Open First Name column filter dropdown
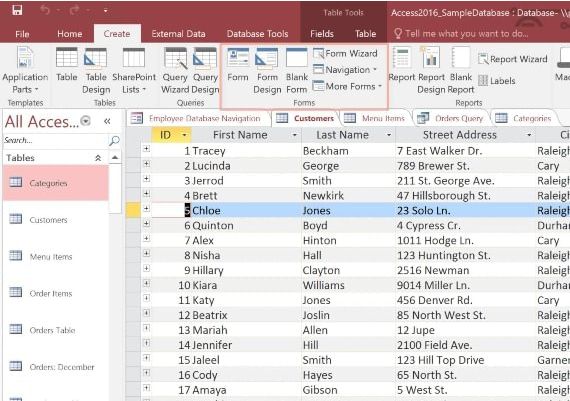 294,135
